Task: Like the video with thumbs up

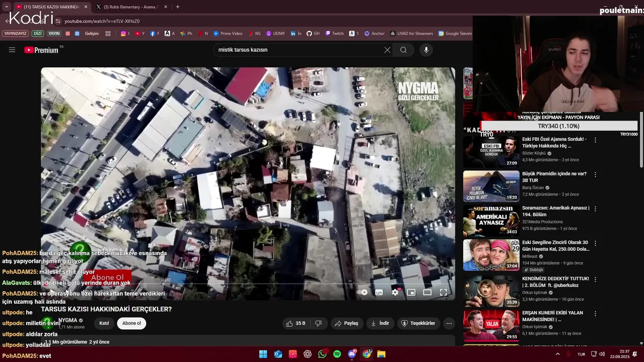Action: pyautogui.click(x=296, y=323)
